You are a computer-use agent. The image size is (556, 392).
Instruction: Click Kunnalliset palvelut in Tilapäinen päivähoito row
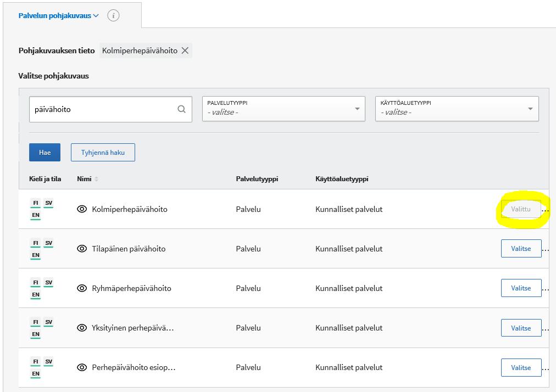[x=349, y=249]
